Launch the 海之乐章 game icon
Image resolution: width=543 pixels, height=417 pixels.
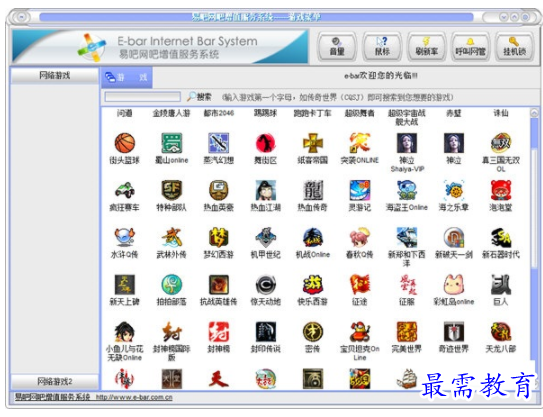click(454, 190)
